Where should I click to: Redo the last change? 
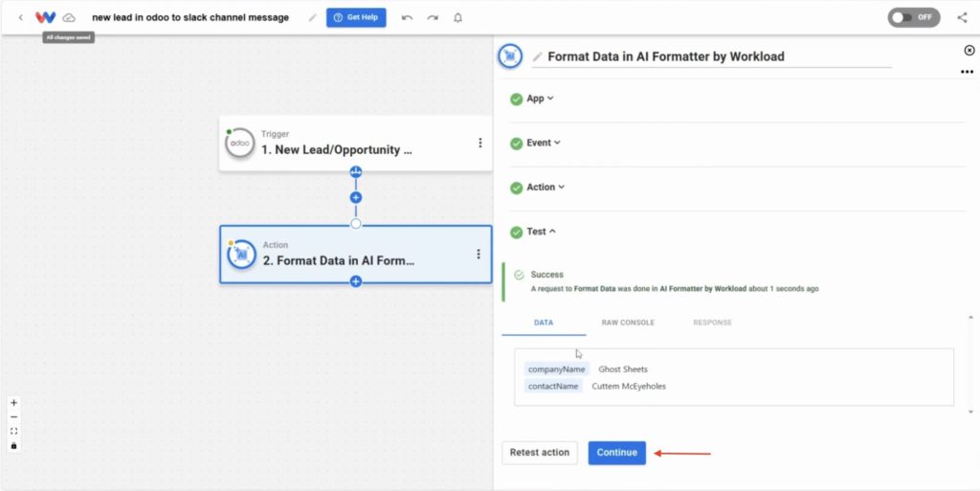point(433,17)
